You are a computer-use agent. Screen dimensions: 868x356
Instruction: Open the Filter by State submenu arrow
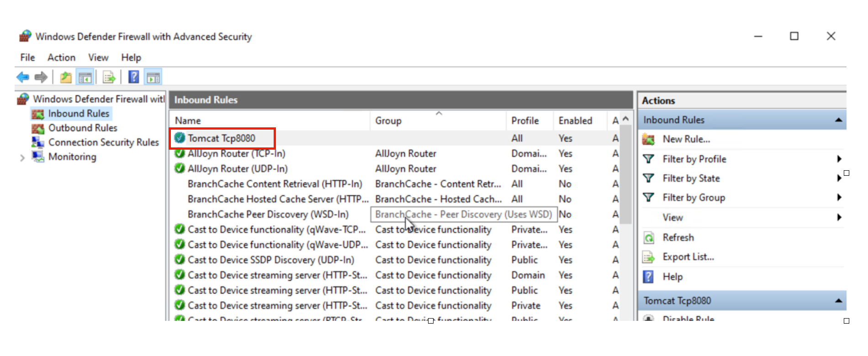(x=839, y=178)
